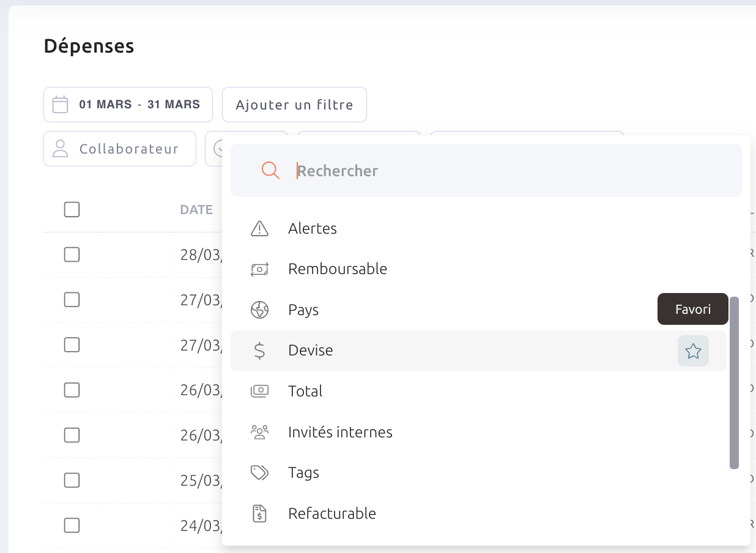Open the Collaborateur filter
The height and width of the screenshot is (553, 756).
click(120, 149)
